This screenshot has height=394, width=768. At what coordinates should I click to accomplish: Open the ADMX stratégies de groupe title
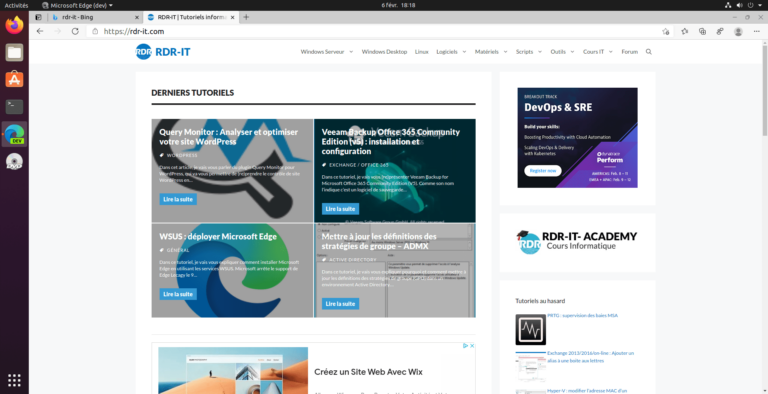379,241
